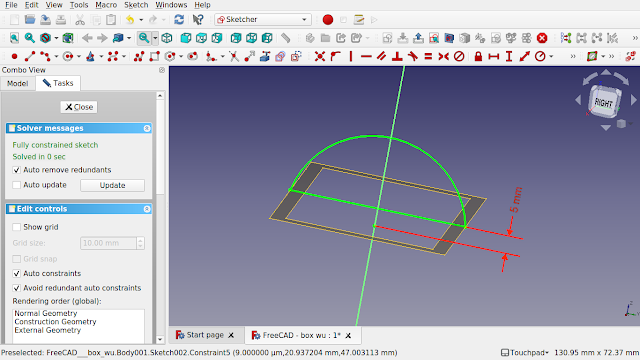Image resolution: width=640 pixels, height=360 pixels.
Task: Set top view cube icon
Action: coord(201,38)
